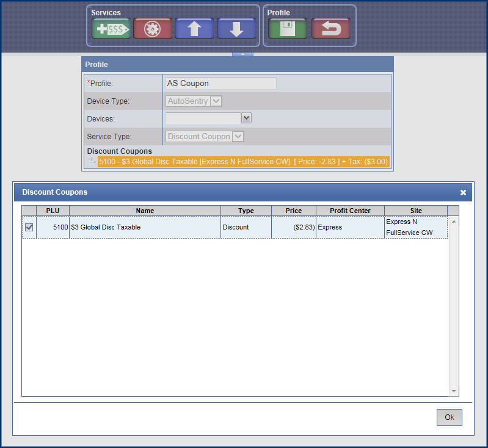The image size is (488, 448).
Task: Move service down with blue down arrow
Action: click(x=236, y=29)
